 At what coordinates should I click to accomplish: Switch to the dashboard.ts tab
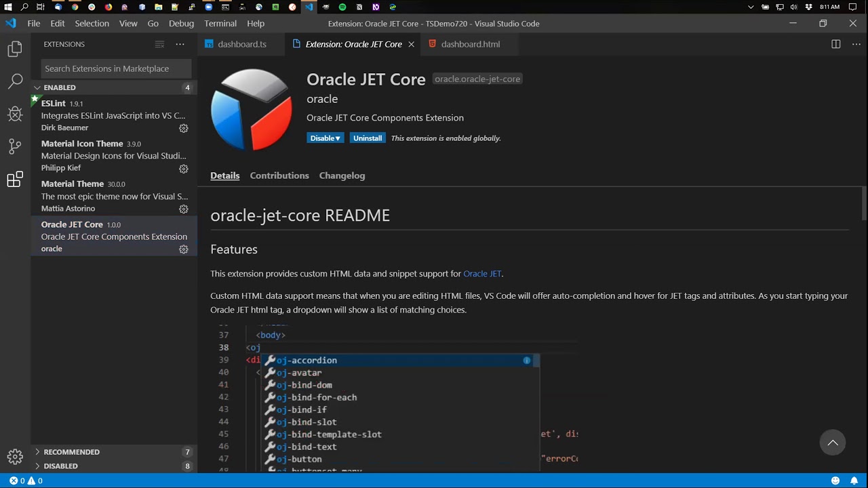pos(241,44)
